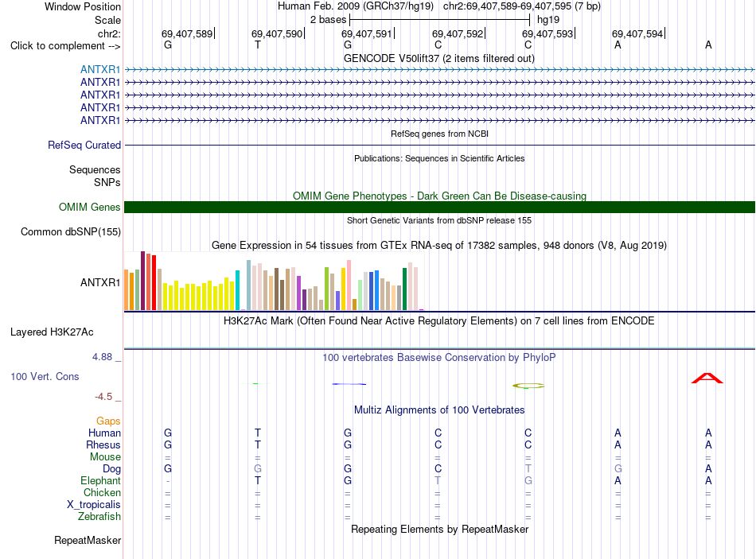Open the Common dbSNP(155) track label
The height and width of the screenshot is (559, 756).
(70, 232)
